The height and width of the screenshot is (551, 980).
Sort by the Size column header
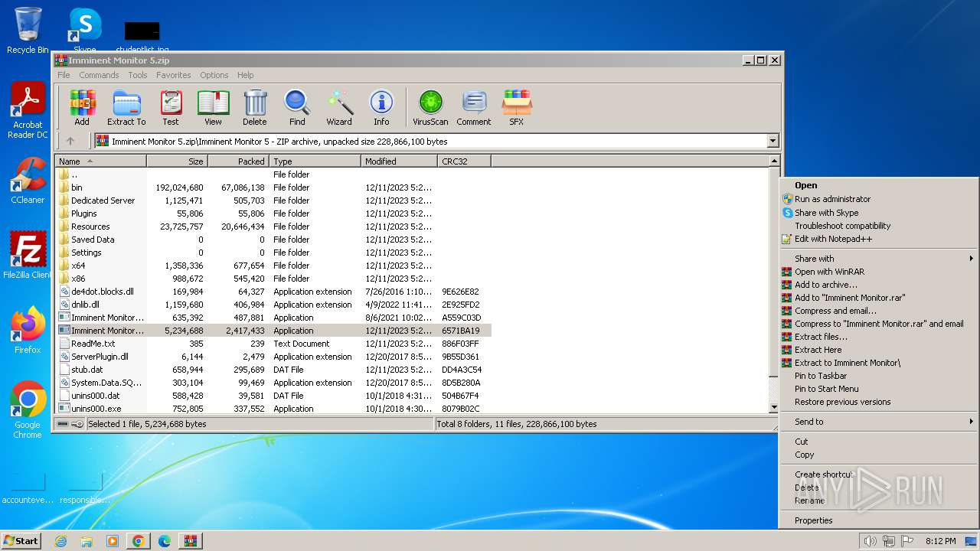pos(177,161)
